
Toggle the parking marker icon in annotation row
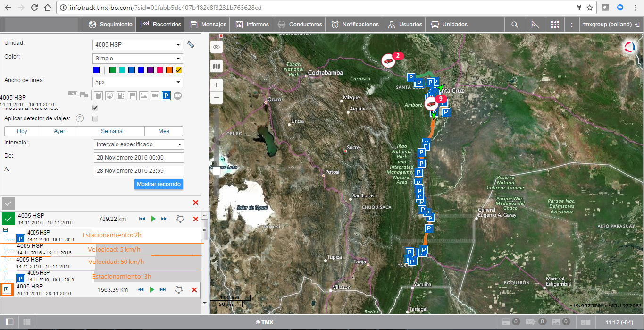pyautogui.click(x=166, y=96)
